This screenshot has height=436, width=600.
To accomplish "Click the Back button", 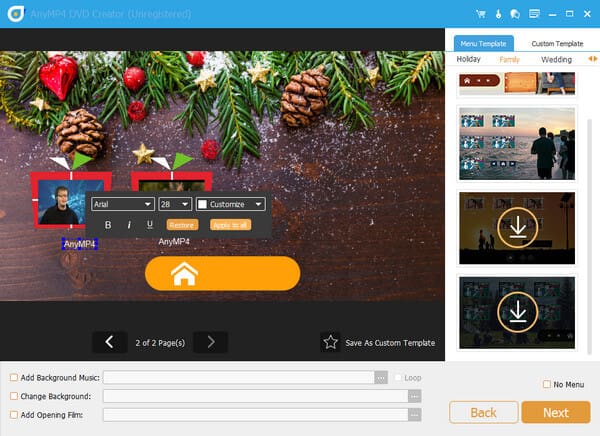I will pyautogui.click(x=483, y=412).
